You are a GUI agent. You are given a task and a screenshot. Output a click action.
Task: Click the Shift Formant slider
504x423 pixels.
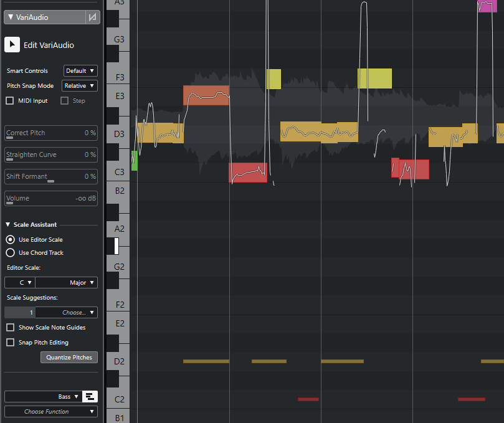[x=51, y=176]
